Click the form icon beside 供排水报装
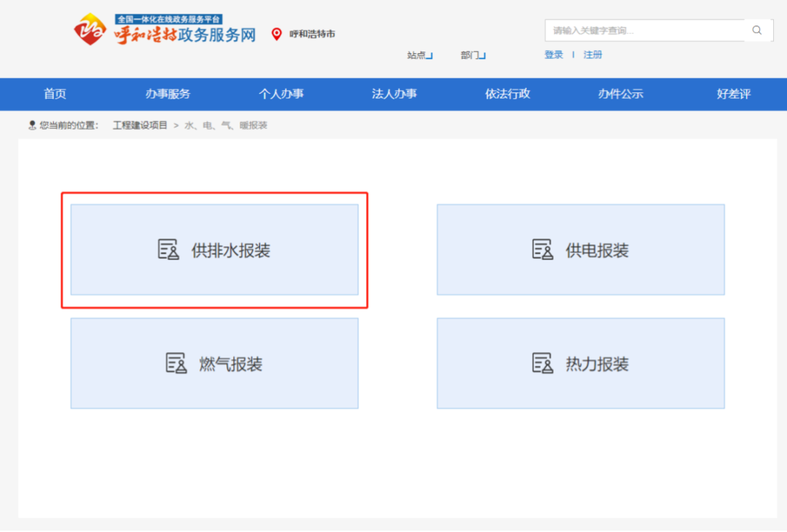This screenshot has width=787, height=532. pos(168,250)
